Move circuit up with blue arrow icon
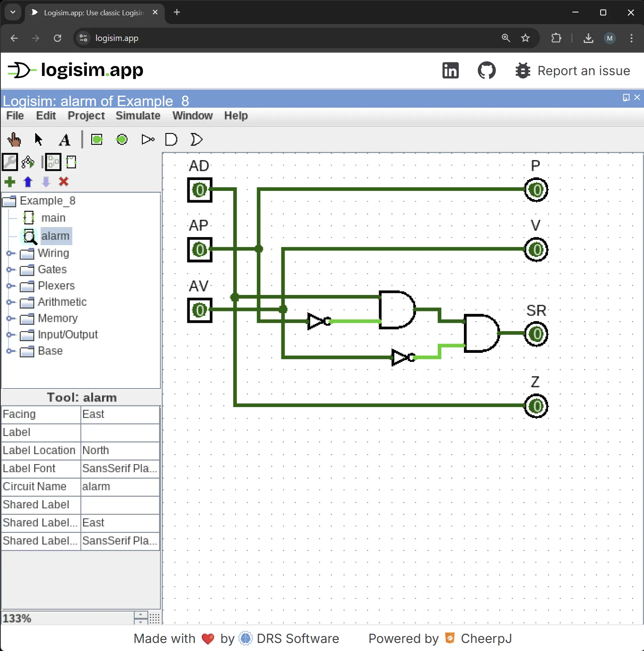Image resolution: width=644 pixels, height=651 pixels. (28, 182)
